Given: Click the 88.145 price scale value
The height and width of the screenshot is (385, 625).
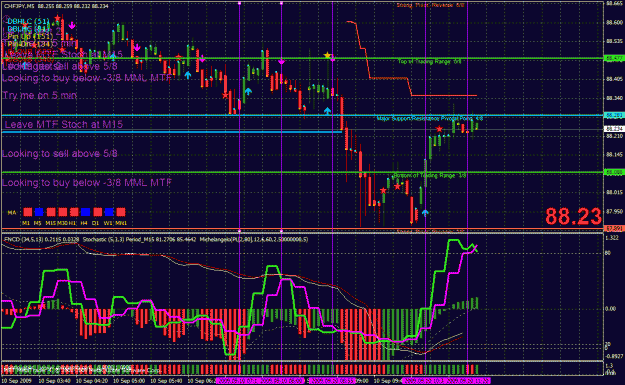Looking at the screenshot, I should pyautogui.click(x=614, y=155).
